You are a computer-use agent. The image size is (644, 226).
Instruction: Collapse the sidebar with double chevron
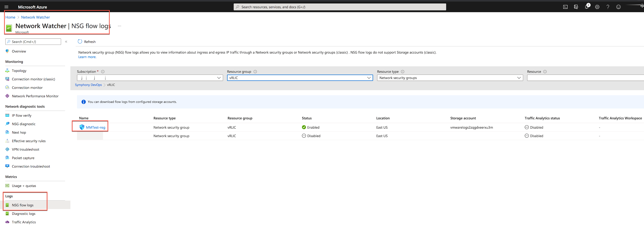(66, 42)
